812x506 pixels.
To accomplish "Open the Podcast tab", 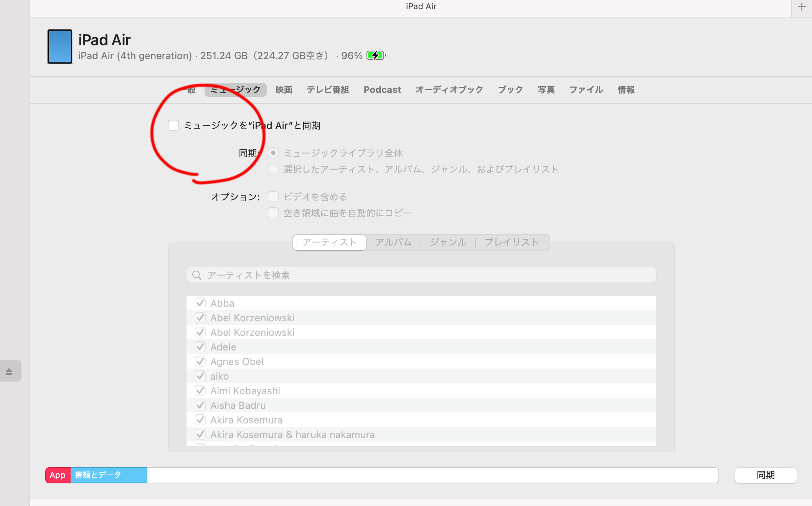I will tap(382, 90).
